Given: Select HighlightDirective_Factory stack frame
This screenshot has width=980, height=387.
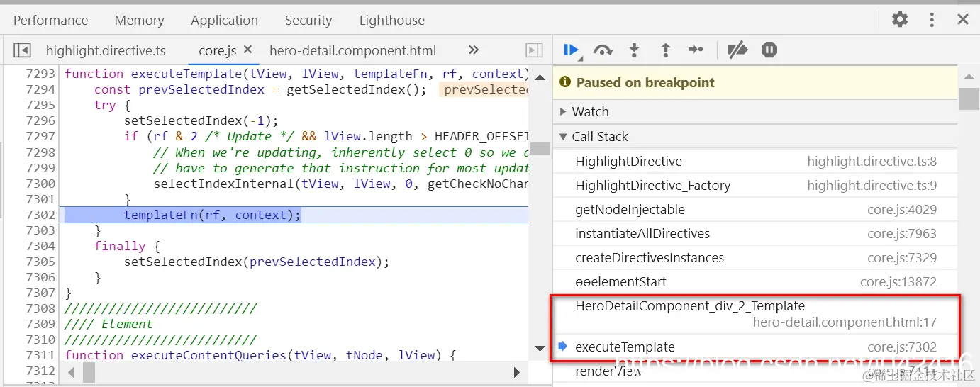Looking at the screenshot, I should tap(755, 186).
